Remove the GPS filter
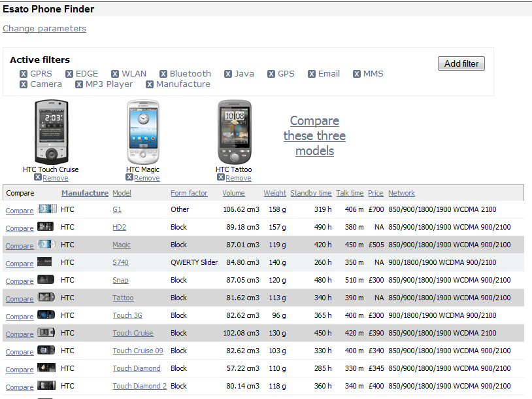 [x=271, y=74]
